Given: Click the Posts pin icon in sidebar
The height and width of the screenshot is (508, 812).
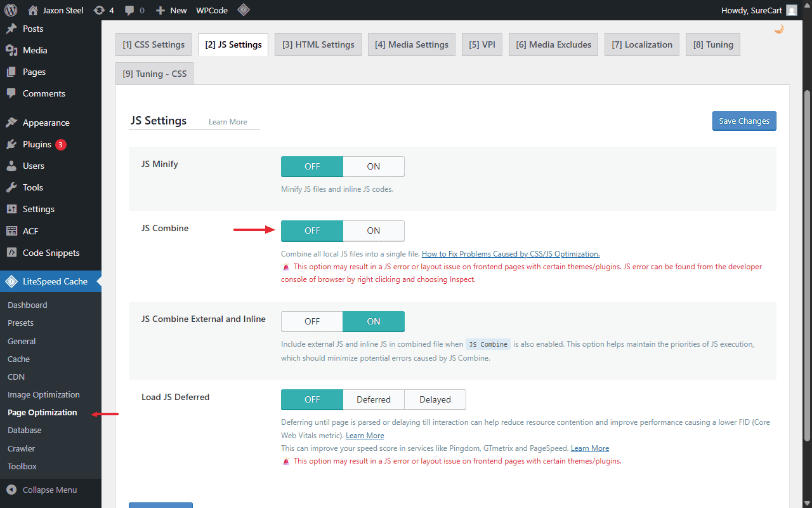Looking at the screenshot, I should pyautogui.click(x=11, y=29).
